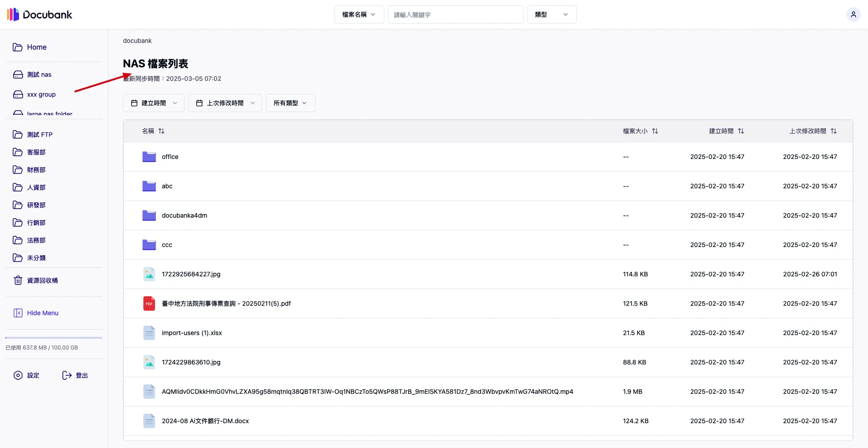This screenshot has height=448, width=868.
Task: Select the 測試 nas drive icon
Action: (x=18, y=74)
